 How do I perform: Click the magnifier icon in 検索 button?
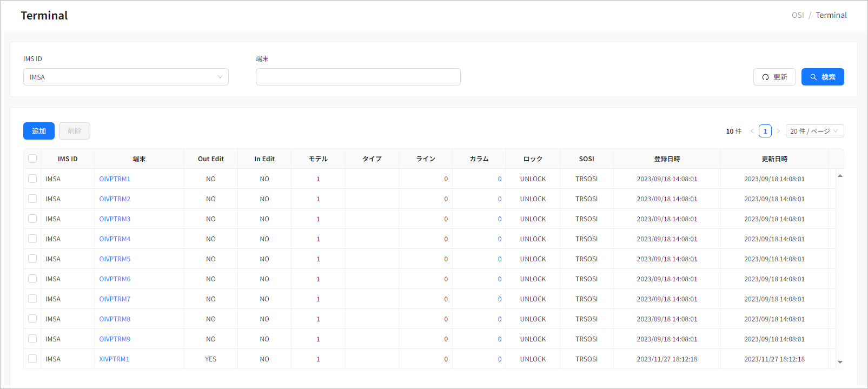tap(813, 77)
